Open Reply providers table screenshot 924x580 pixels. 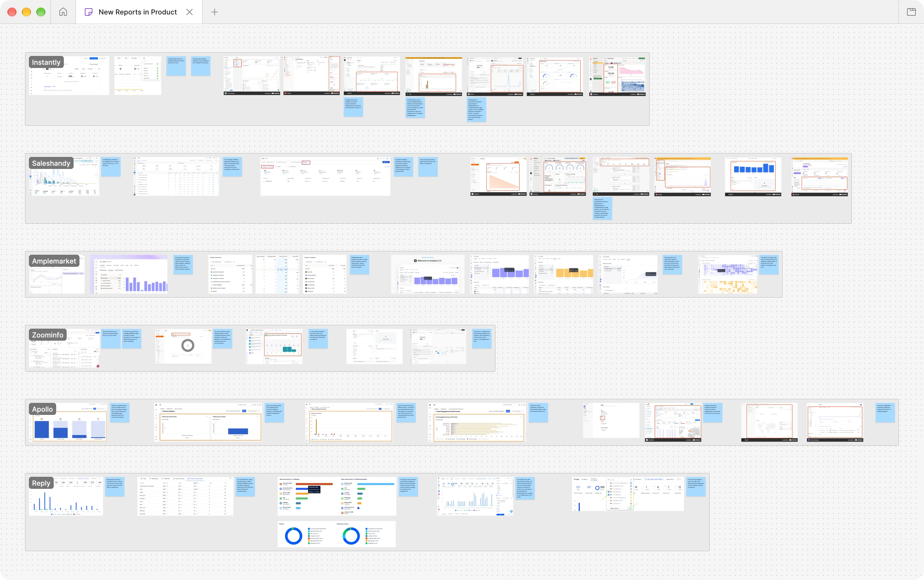185,496
